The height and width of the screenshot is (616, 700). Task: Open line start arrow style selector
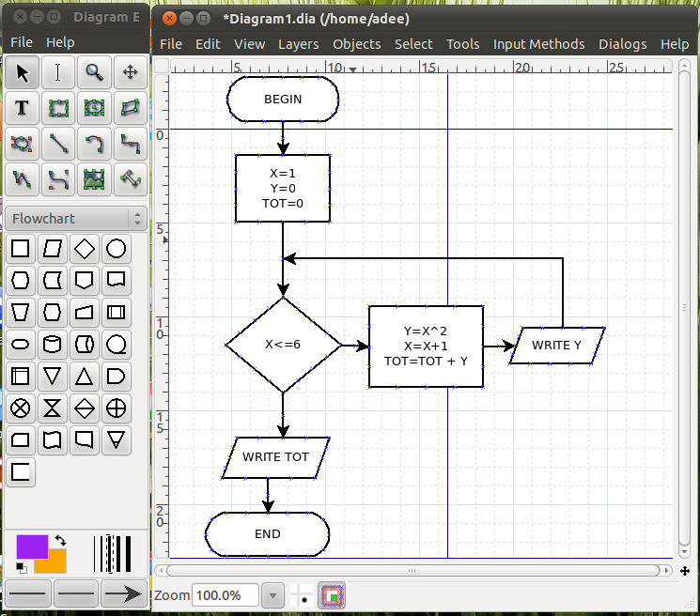pyautogui.click(x=27, y=593)
